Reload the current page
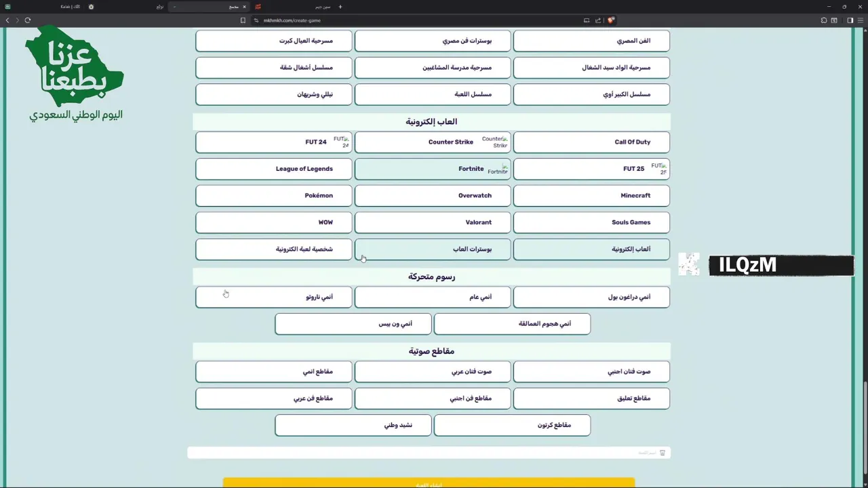The height and width of the screenshot is (488, 868). (28, 20)
